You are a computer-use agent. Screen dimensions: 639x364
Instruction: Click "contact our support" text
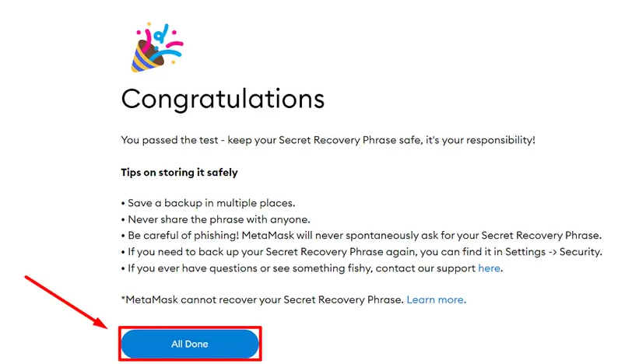426,268
